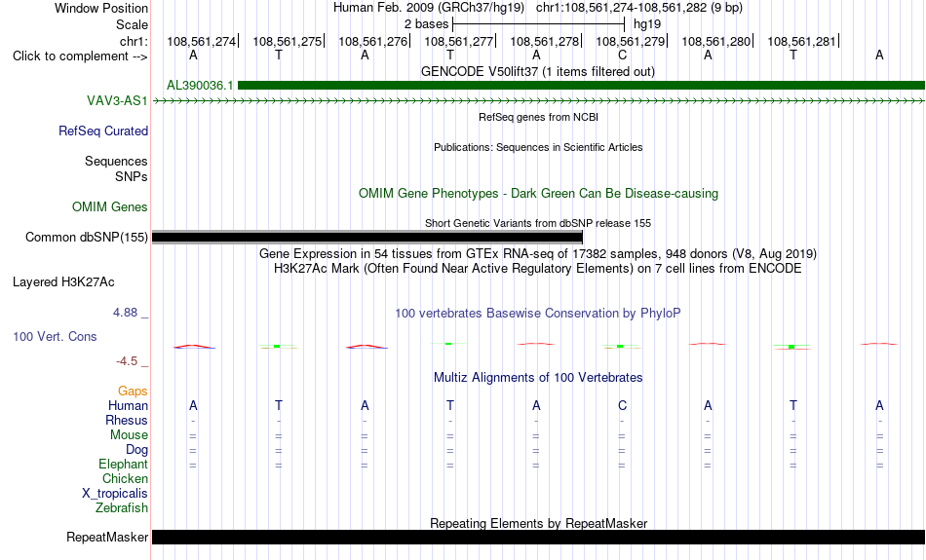Click the hg19 label beside the scale bar
The height and width of the screenshot is (560, 926).
647,24
